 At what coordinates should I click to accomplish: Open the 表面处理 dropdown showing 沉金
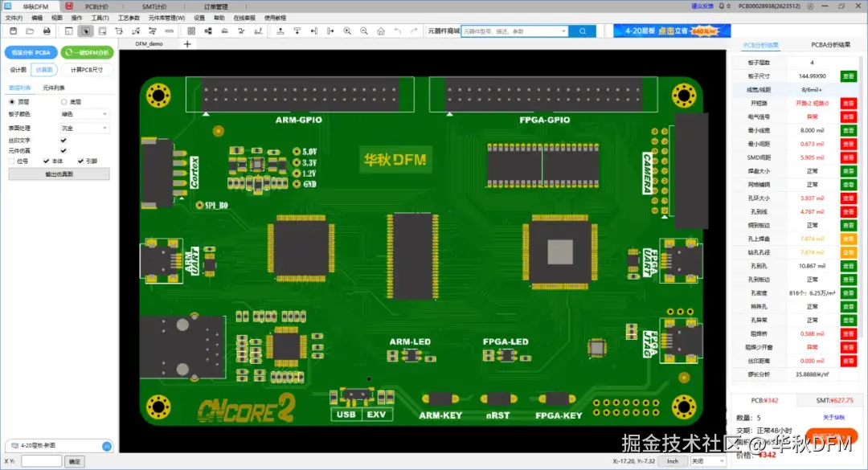click(84, 128)
